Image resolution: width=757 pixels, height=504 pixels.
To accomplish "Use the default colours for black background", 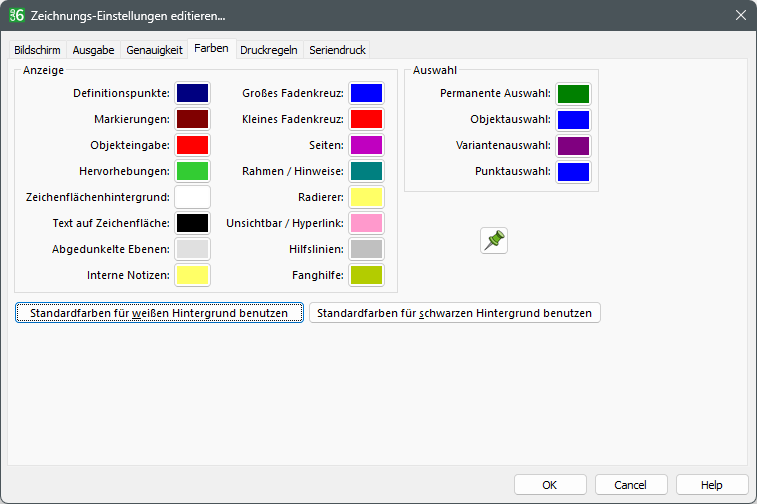I will tap(454, 313).
